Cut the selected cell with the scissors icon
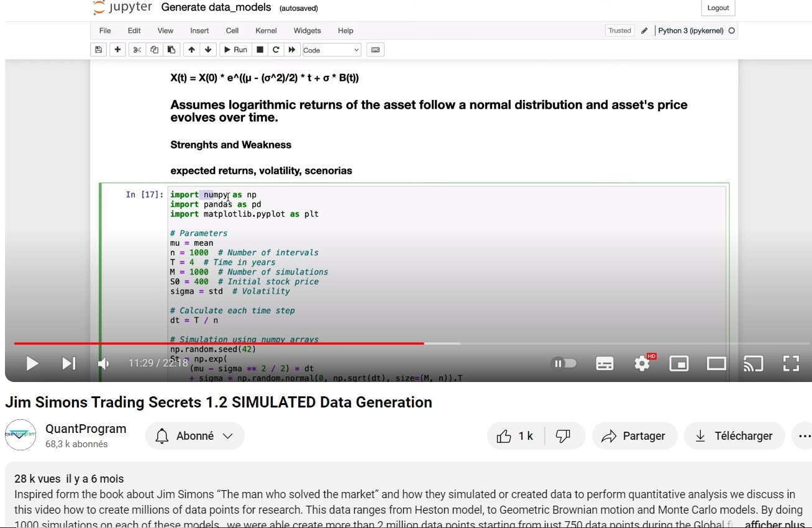Screen dimensions: 812x528 click(x=137, y=50)
